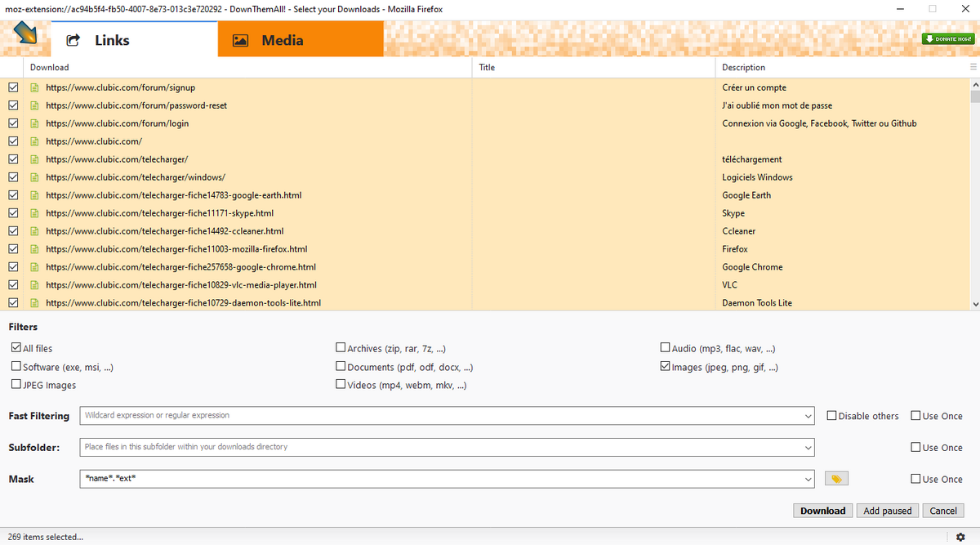Enable the Documents (pdf, odf, docx) filter
Viewport: 980px width, 545px height.
341,367
